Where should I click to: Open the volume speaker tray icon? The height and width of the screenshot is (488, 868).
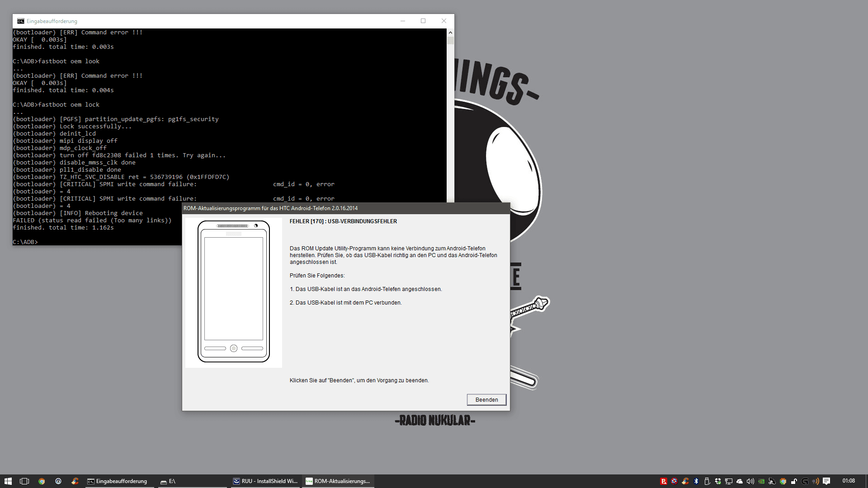pyautogui.click(x=750, y=481)
